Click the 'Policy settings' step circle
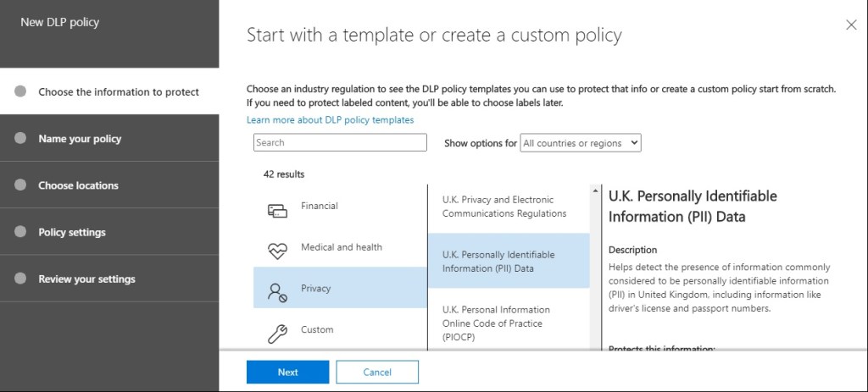Image resolution: width=868 pixels, height=392 pixels. coord(21,231)
